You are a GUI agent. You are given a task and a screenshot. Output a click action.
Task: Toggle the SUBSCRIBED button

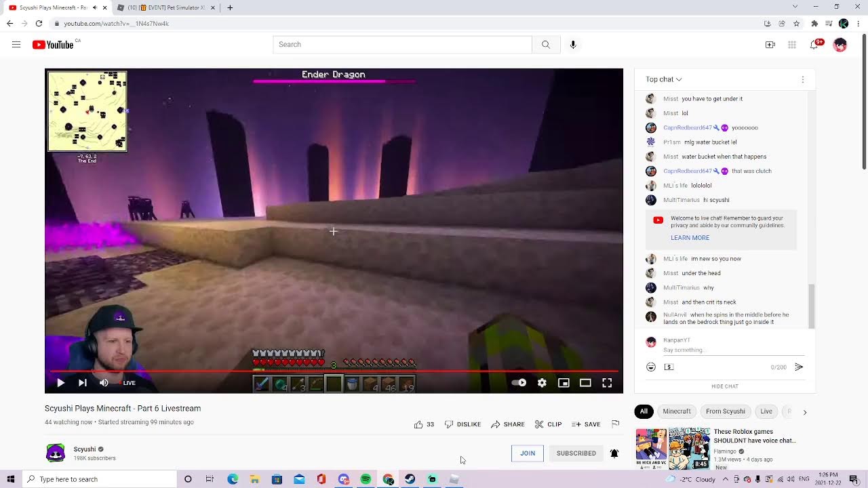(576, 453)
